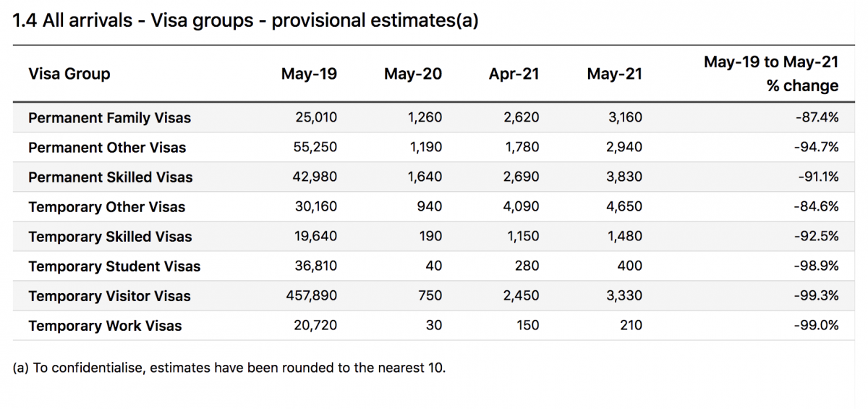Click the footnote about rounding estimates
Screen dimensions: 868x409
pos(229,368)
